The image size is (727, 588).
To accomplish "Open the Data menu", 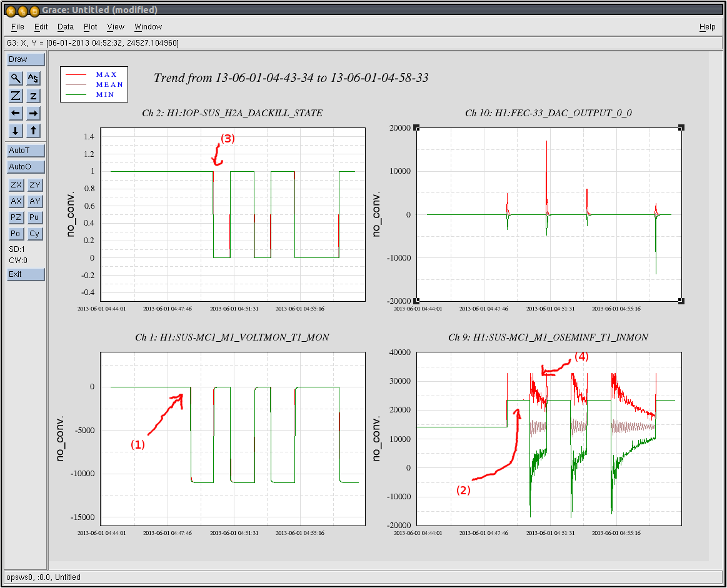I will (x=66, y=27).
